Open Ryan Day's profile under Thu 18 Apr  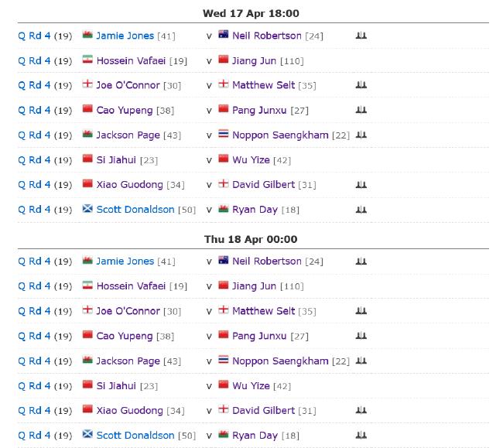tap(255, 436)
